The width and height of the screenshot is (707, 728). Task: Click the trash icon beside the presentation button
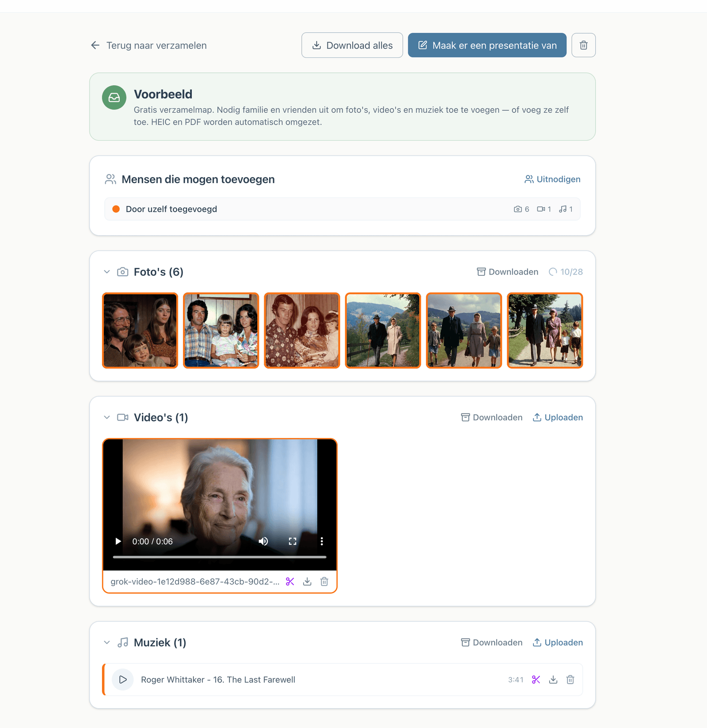583,45
